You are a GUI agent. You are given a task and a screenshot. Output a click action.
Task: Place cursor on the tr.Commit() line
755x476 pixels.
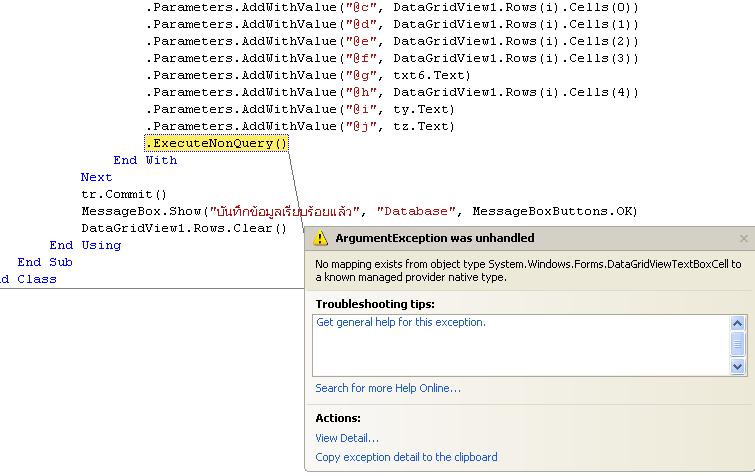pos(124,194)
